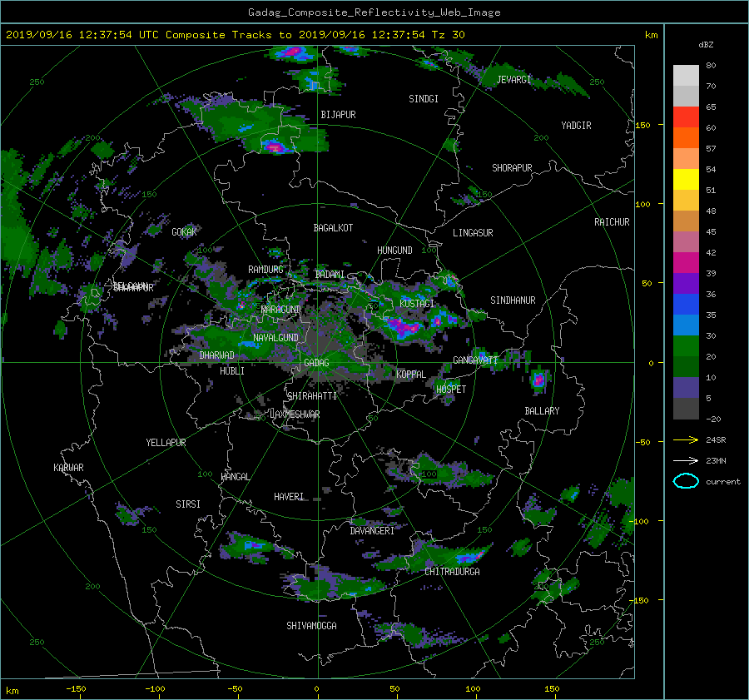Viewport: 749px width, 700px height.
Task: Pick the magenta 42-39 dBZ swatch
Action: (x=686, y=263)
